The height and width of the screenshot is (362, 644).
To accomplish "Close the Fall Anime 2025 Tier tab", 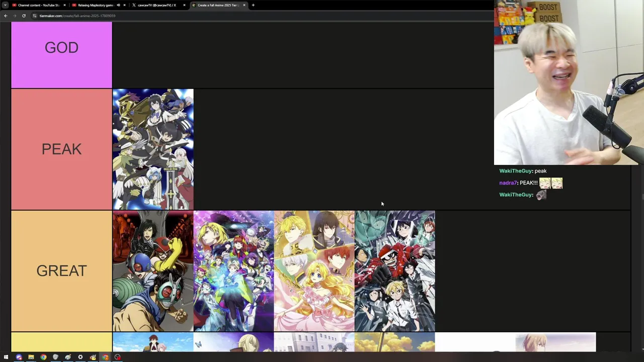I will [245, 5].
